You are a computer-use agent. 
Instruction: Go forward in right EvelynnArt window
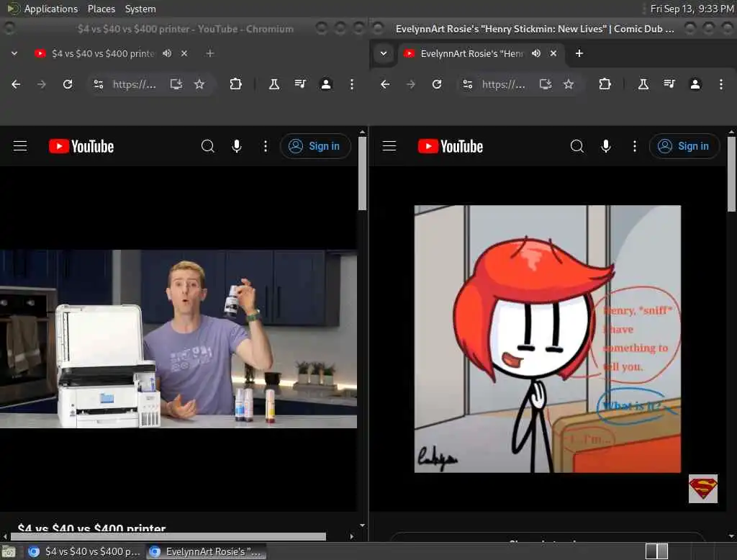pos(411,84)
